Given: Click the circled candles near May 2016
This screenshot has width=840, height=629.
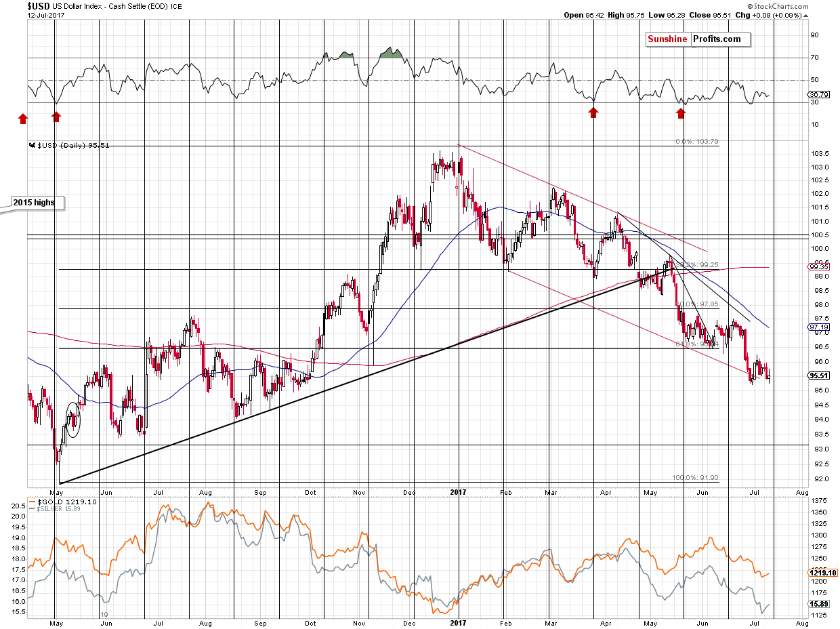Looking at the screenshot, I should pyautogui.click(x=73, y=419).
